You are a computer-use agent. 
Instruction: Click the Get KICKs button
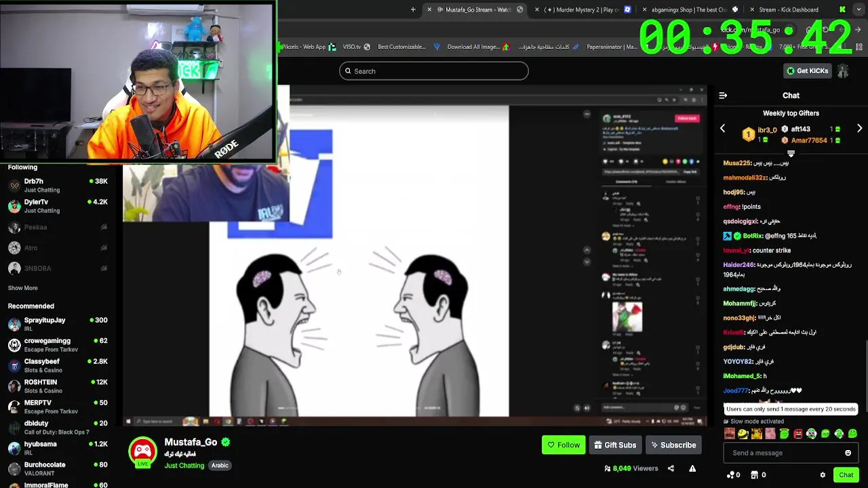[807, 71]
